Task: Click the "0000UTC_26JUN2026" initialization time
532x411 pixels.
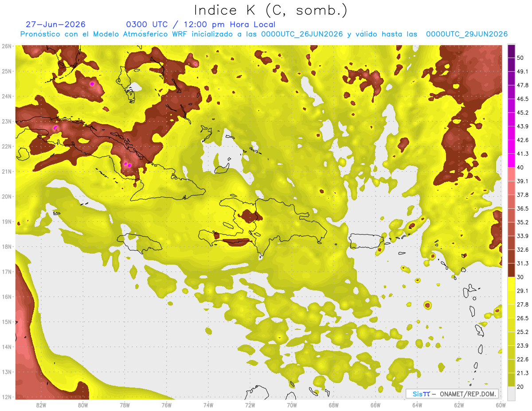Action: (x=302, y=34)
